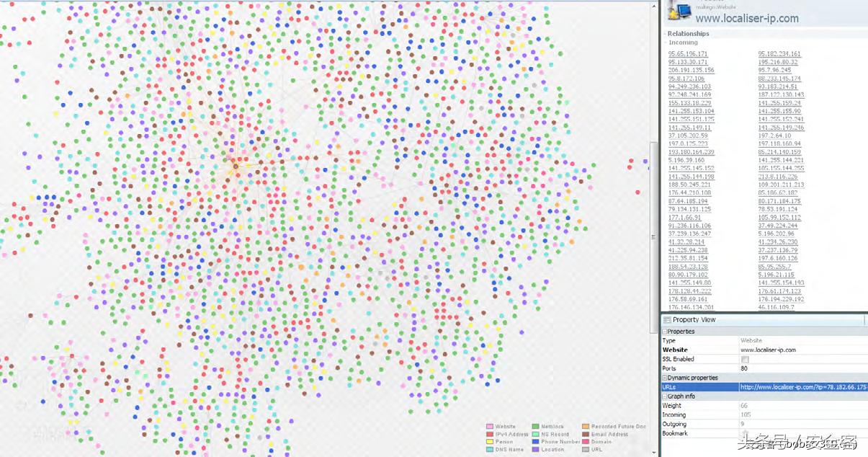Open incoming link 5.196.39.160
Image resolution: width=868 pixels, height=457 pixels.
686,160
